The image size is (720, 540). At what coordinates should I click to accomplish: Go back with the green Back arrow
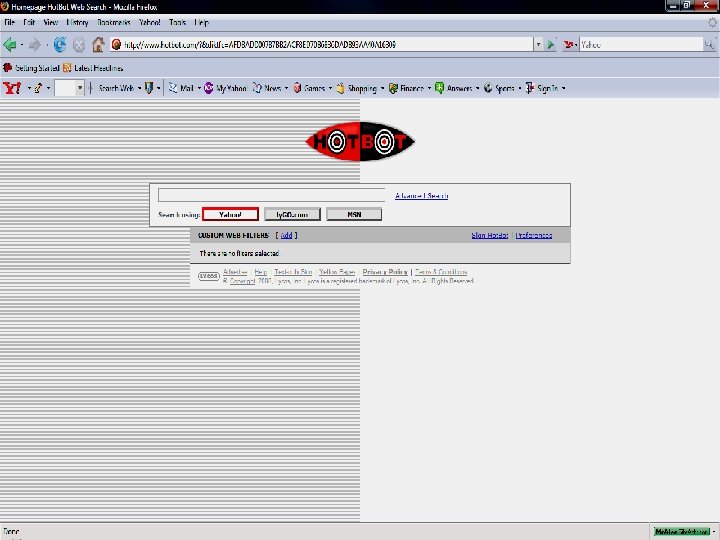coord(10,45)
